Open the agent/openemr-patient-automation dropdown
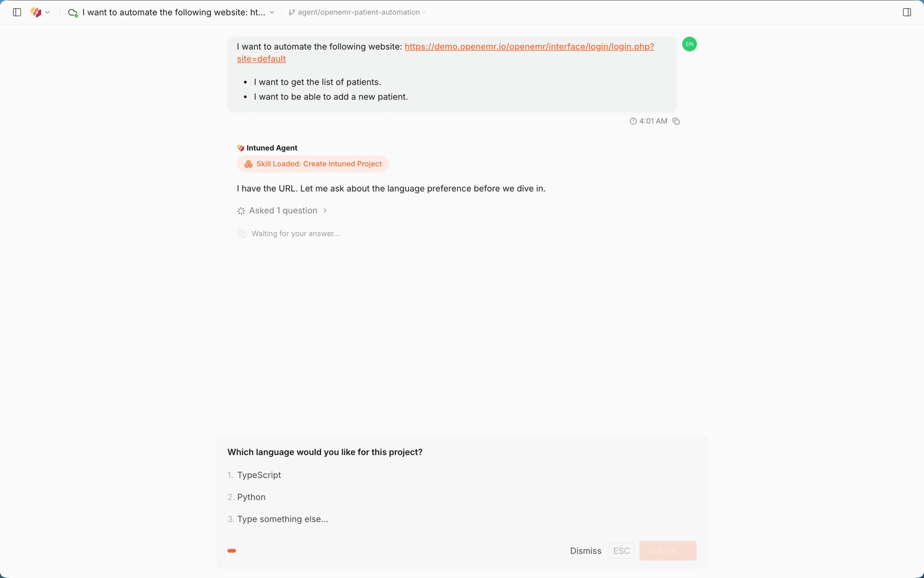 [424, 12]
